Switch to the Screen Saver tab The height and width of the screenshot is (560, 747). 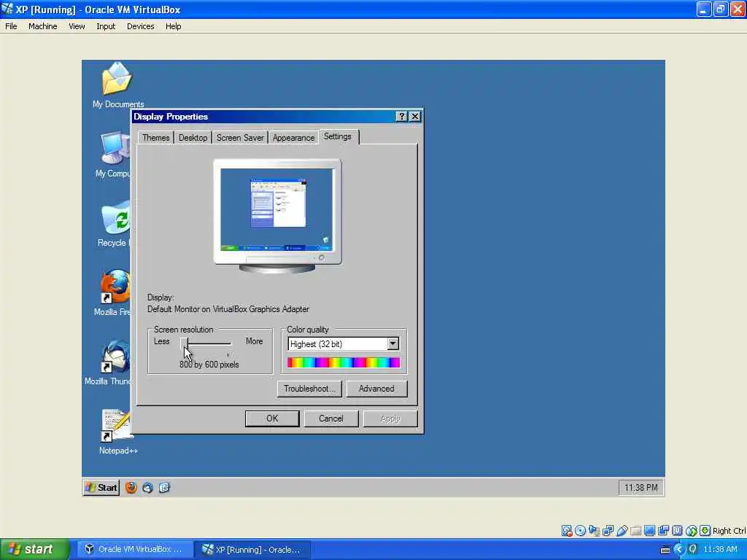tap(240, 138)
